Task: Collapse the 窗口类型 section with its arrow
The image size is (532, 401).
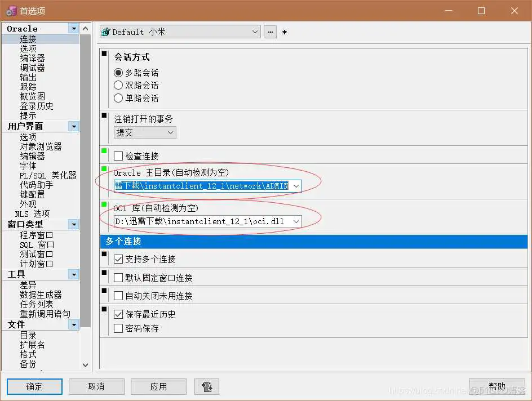Action: [74, 224]
